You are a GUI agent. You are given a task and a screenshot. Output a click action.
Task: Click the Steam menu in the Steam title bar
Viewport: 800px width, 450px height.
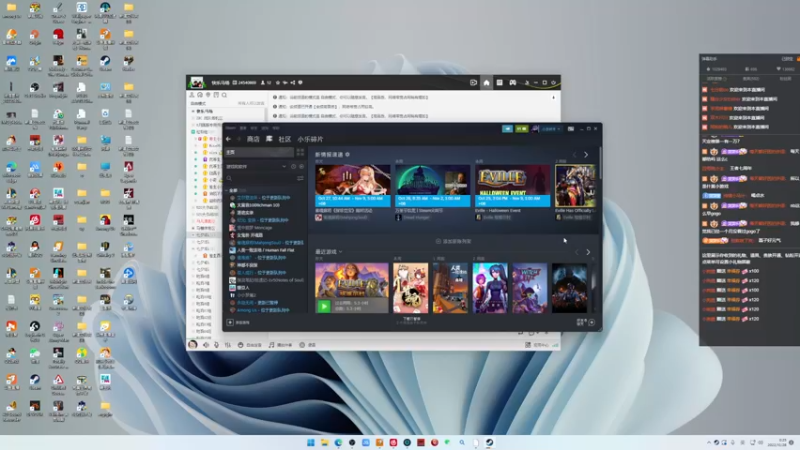coord(231,128)
